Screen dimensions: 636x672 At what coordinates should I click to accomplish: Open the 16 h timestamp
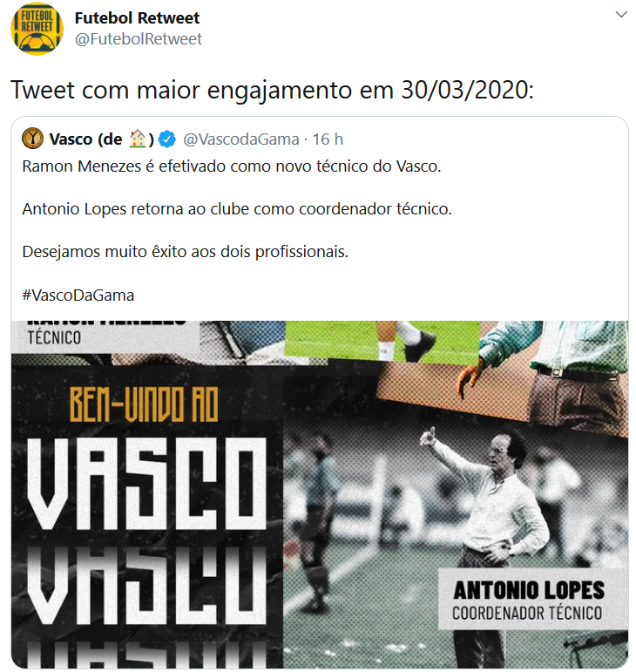[x=328, y=139]
